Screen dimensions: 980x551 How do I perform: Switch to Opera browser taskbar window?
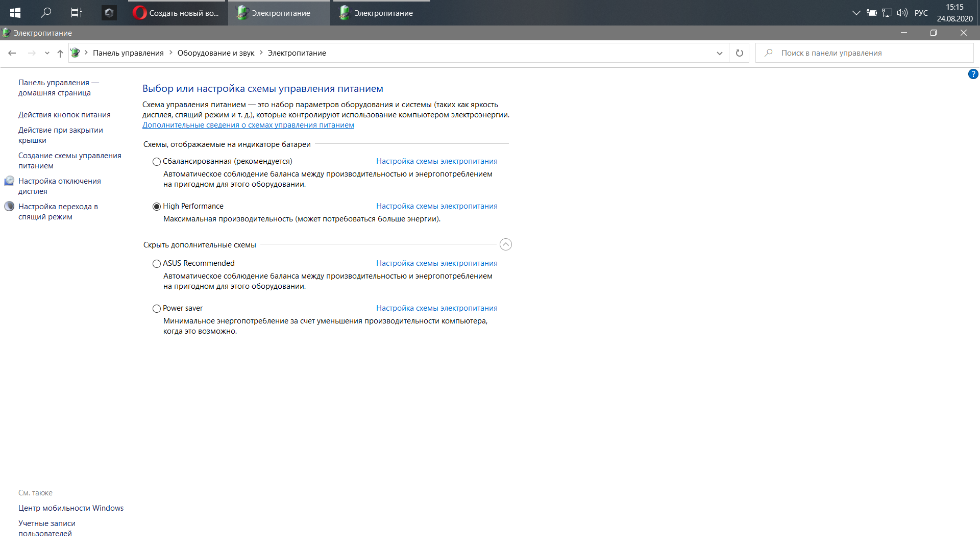[x=176, y=13]
